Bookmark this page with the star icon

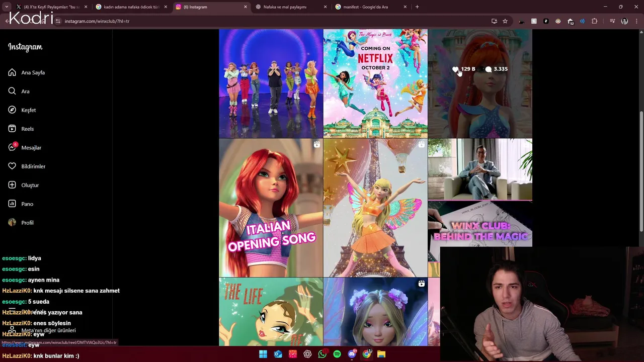[x=505, y=21]
